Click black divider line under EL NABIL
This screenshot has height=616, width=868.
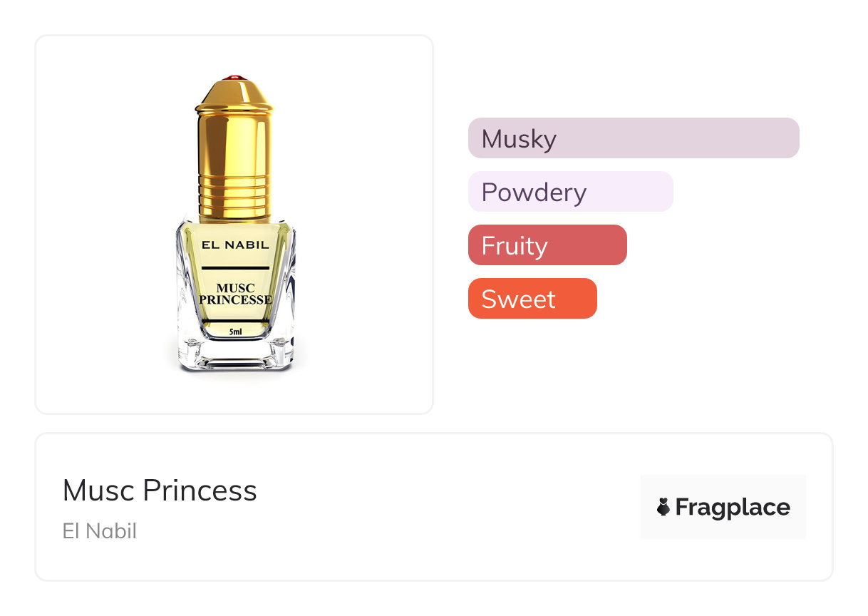235,267
